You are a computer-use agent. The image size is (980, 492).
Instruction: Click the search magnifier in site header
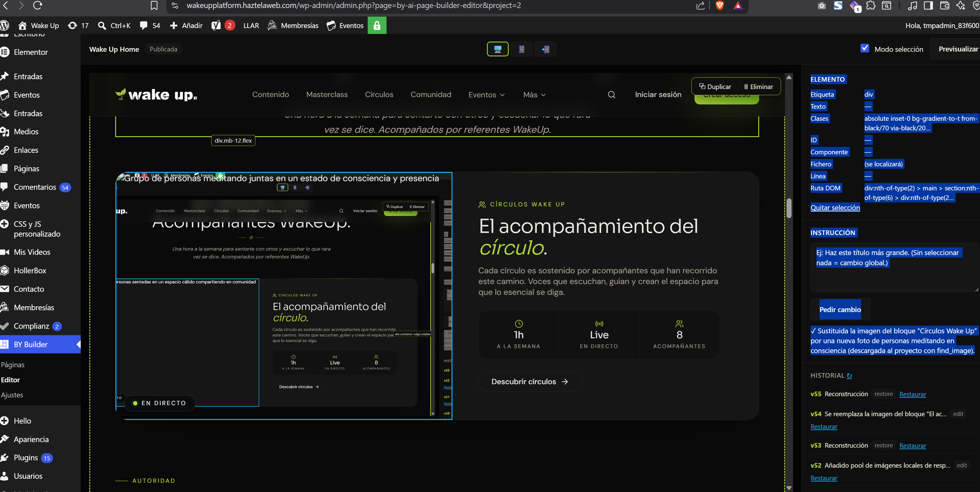pos(611,95)
